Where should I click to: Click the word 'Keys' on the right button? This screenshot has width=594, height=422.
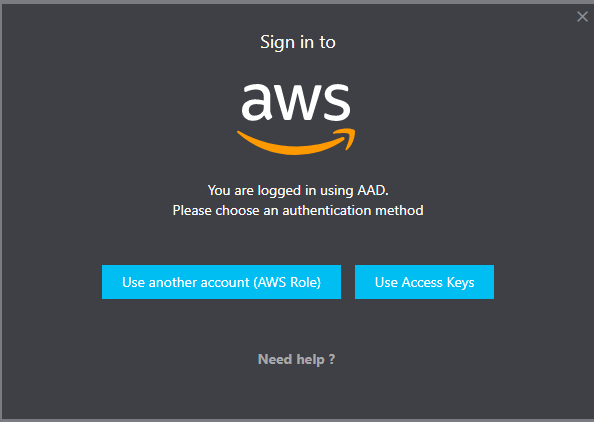(x=460, y=283)
